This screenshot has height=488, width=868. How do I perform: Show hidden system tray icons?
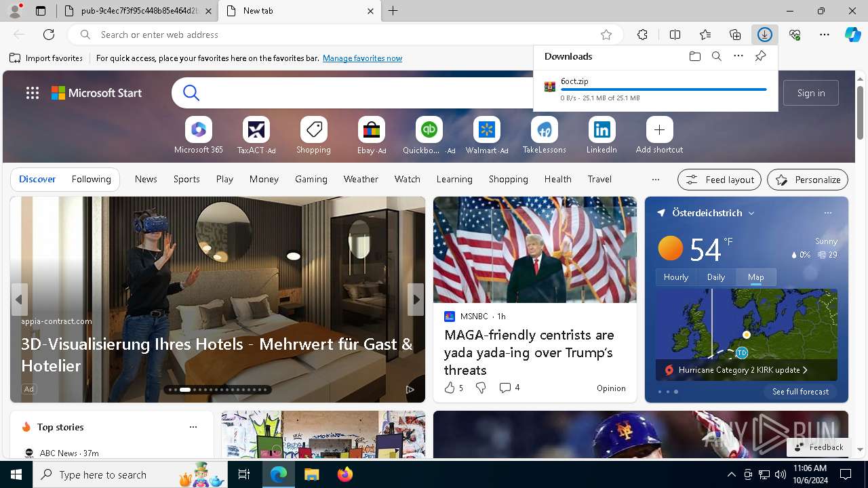tap(731, 474)
